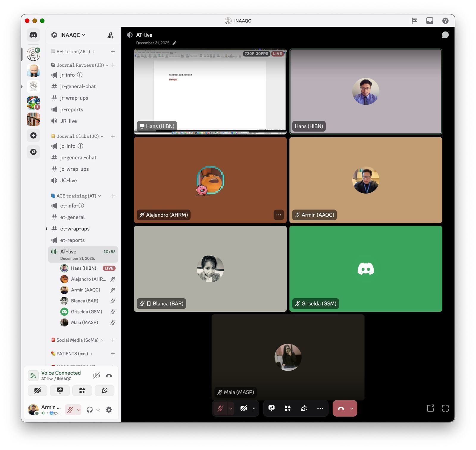Viewport: 476px width, 450px height.
Task: Open disconnect options arrow beside hang-up button
Action: click(352, 408)
